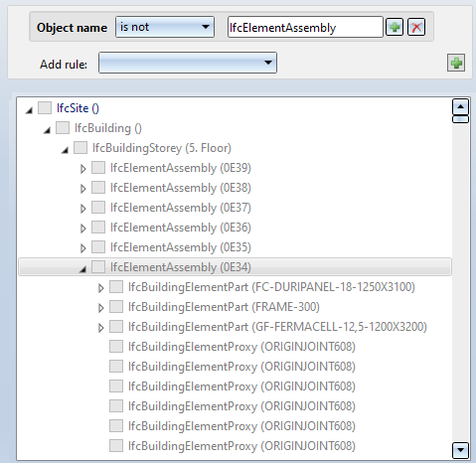476x463 pixels.
Task: Select the 'IfcBuilding ()' tree label
Action: point(108,128)
